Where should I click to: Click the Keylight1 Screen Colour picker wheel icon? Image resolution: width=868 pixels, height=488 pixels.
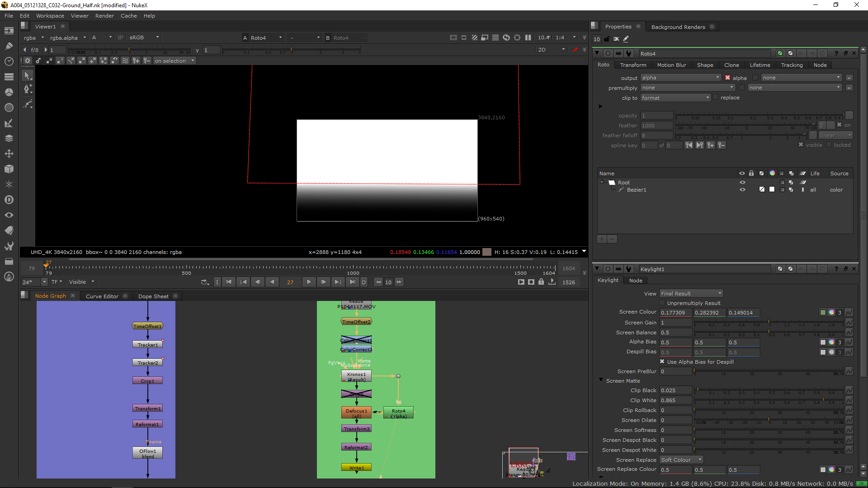pyautogui.click(x=831, y=312)
